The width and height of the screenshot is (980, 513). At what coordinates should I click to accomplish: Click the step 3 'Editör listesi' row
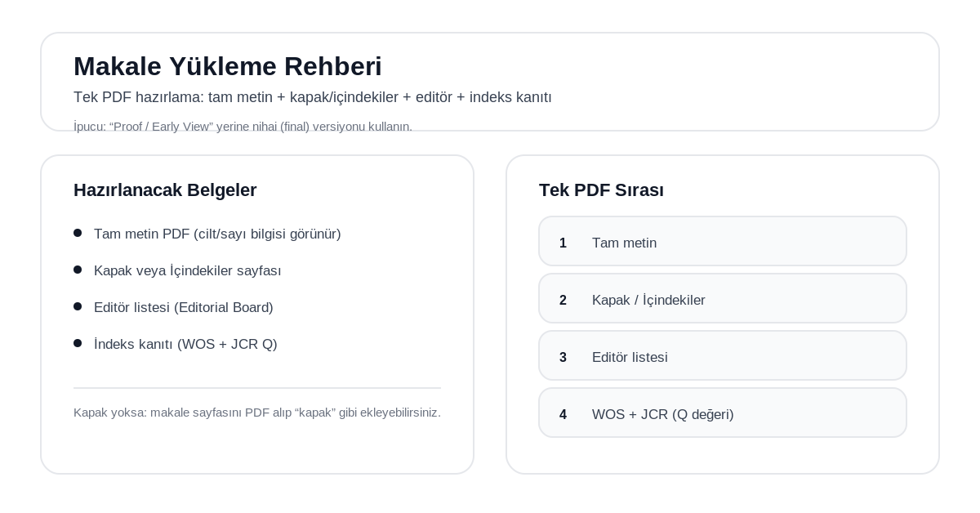pos(722,356)
